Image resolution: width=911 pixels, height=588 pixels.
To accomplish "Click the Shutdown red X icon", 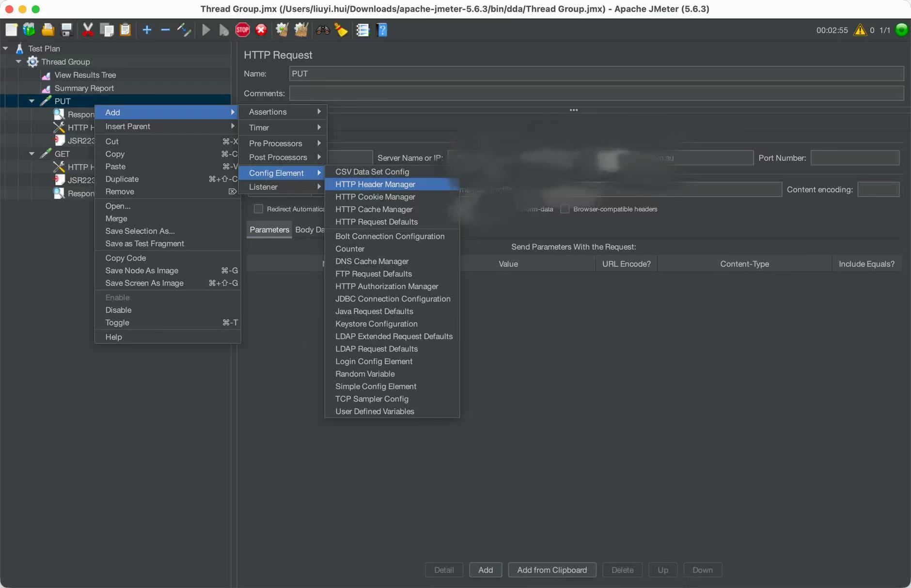I will [x=261, y=30].
